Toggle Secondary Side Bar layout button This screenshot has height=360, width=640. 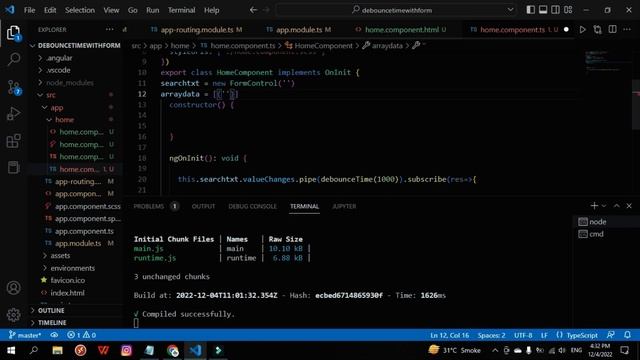click(556, 10)
